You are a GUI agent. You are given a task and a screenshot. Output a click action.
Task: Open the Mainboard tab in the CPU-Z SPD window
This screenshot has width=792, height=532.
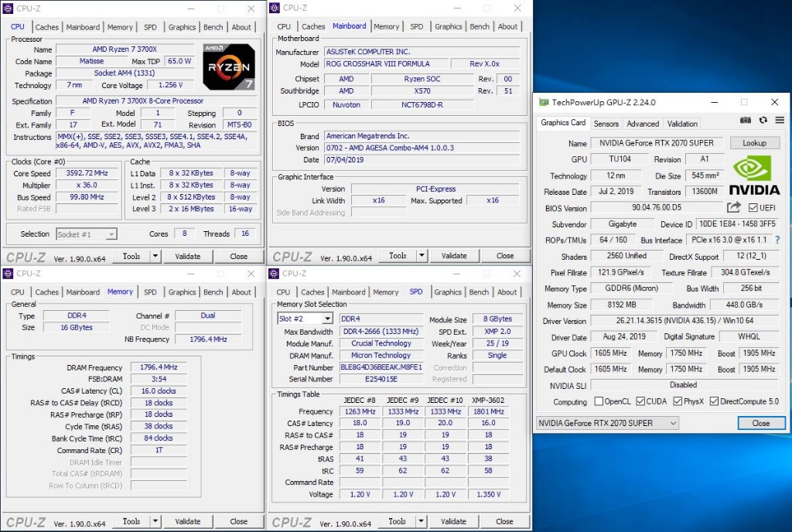349,292
